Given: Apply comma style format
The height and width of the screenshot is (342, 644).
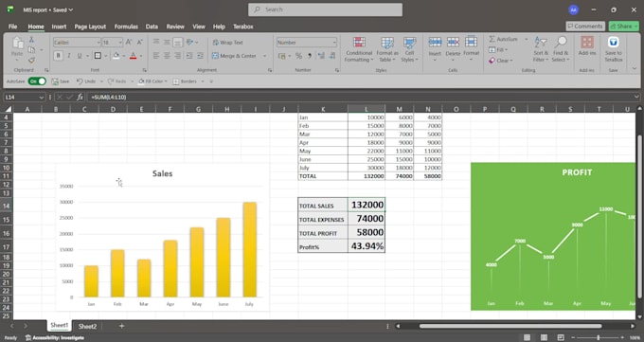Looking at the screenshot, I should coord(310,56).
